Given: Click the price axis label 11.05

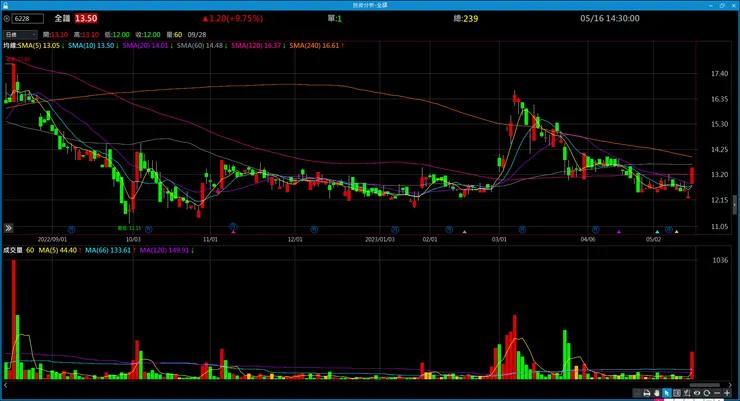Looking at the screenshot, I should (x=719, y=226).
